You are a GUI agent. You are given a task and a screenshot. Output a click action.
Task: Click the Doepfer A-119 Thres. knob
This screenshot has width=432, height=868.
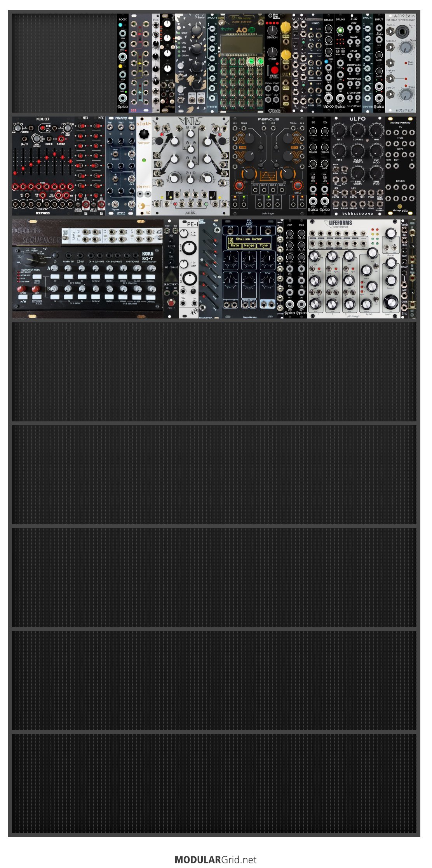[406, 94]
